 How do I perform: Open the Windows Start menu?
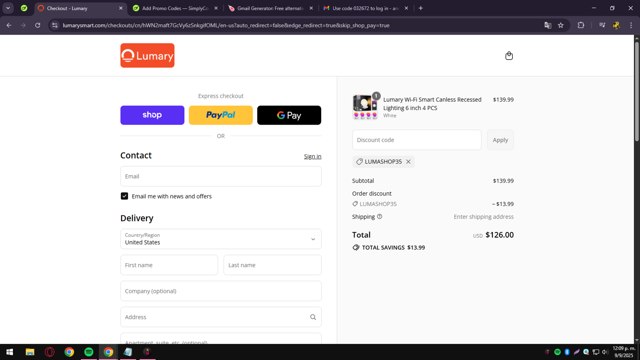coord(9,352)
